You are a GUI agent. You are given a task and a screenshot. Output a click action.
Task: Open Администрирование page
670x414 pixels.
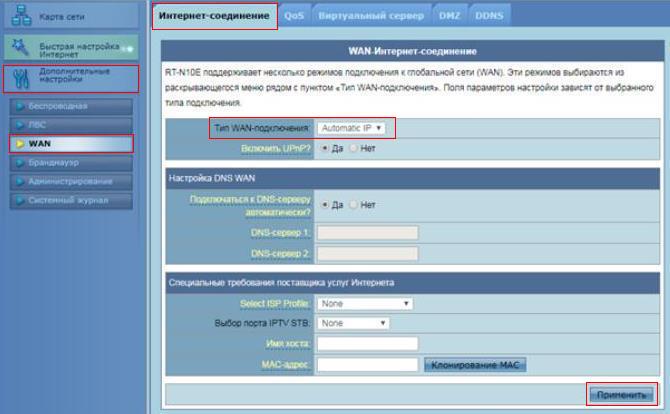coord(71,181)
